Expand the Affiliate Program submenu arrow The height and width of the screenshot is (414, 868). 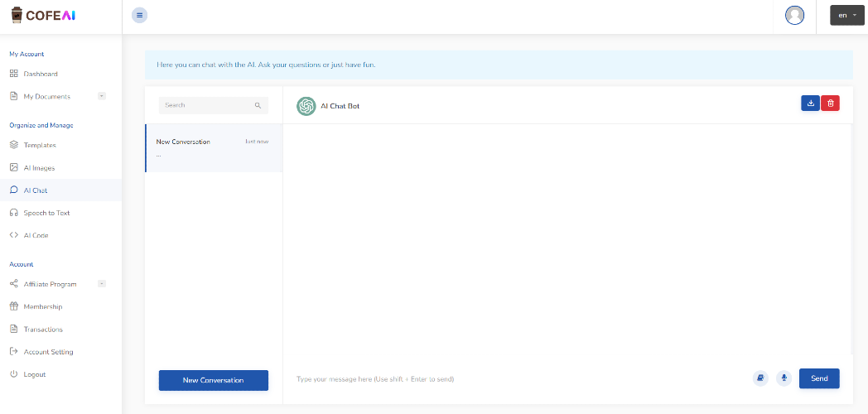point(101,283)
